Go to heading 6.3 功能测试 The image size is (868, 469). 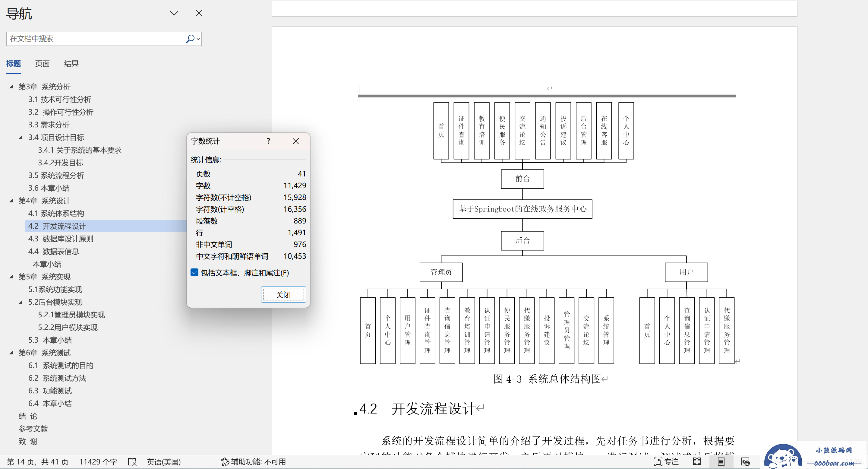(x=50, y=391)
